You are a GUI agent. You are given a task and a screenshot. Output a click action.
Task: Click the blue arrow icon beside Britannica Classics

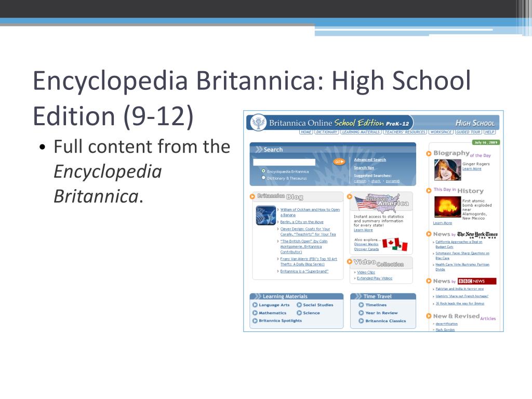pyautogui.click(x=362, y=321)
